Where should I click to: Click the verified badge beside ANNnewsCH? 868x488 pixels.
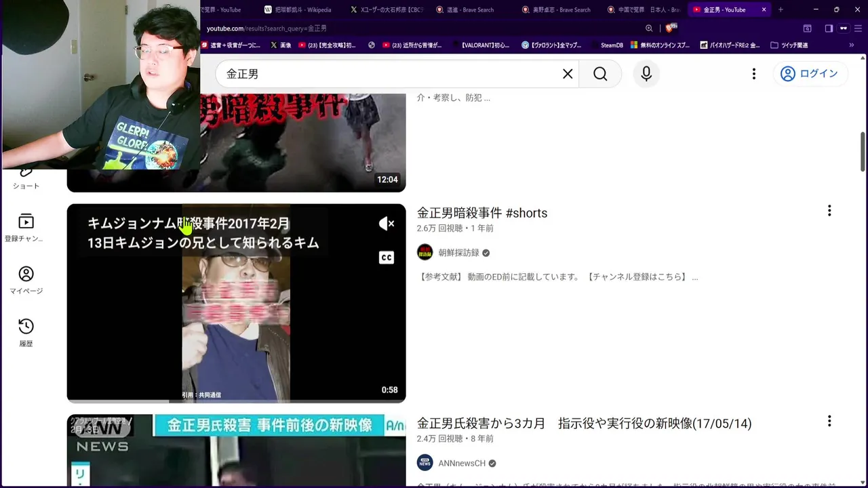(x=492, y=464)
